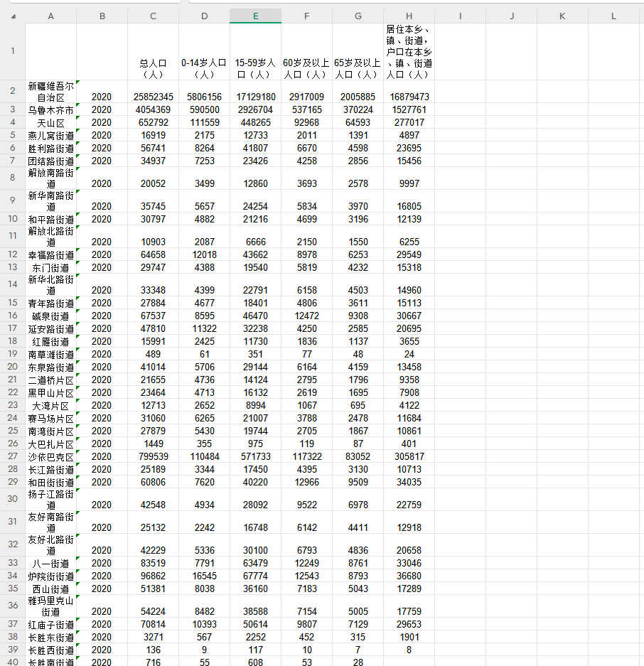Screen dimensions: 644x666
Task: Select the cell 沙依巴克区
Action: point(51,456)
